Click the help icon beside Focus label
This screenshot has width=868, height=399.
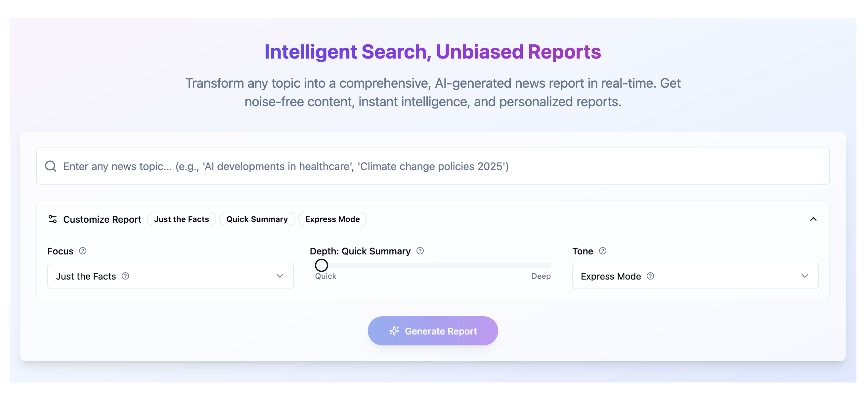pyautogui.click(x=83, y=251)
